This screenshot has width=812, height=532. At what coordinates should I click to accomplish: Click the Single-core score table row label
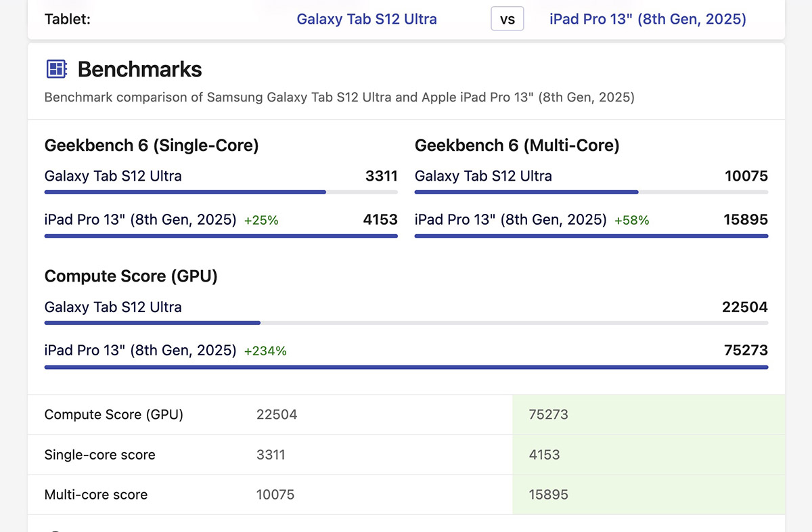point(100,455)
